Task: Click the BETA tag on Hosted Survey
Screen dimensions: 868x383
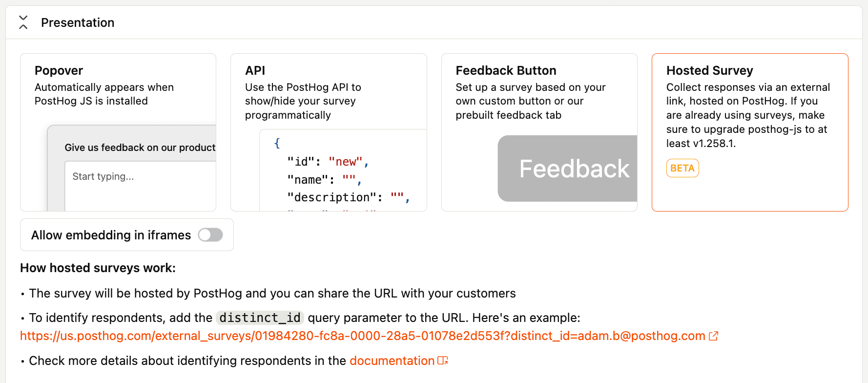Action: pos(682,168)
